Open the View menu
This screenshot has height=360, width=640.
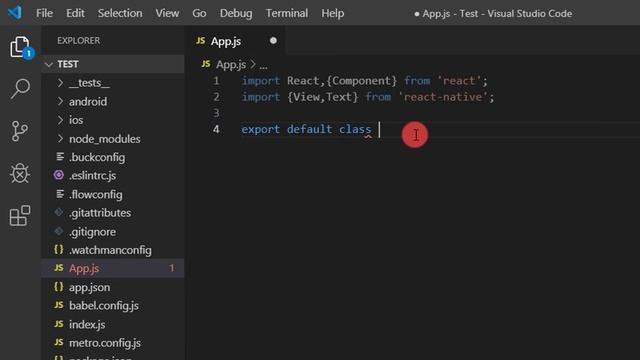(x=167, y=13)
